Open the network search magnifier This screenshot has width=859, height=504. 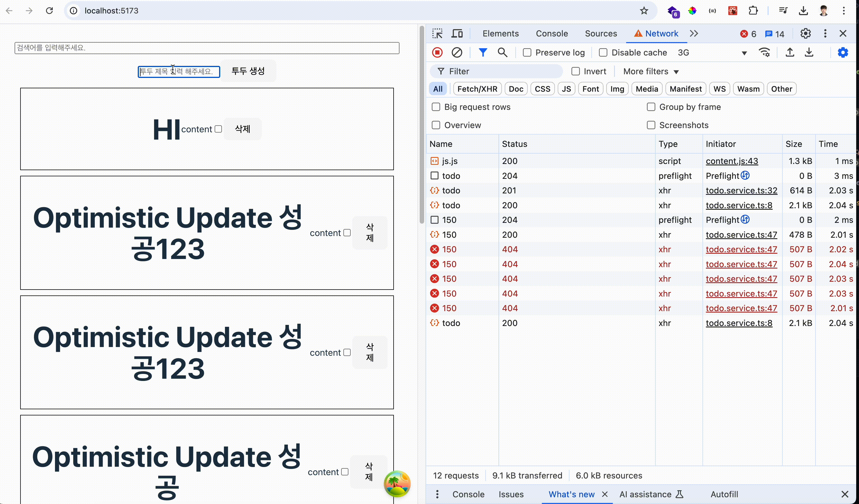[x=502, y=52]
